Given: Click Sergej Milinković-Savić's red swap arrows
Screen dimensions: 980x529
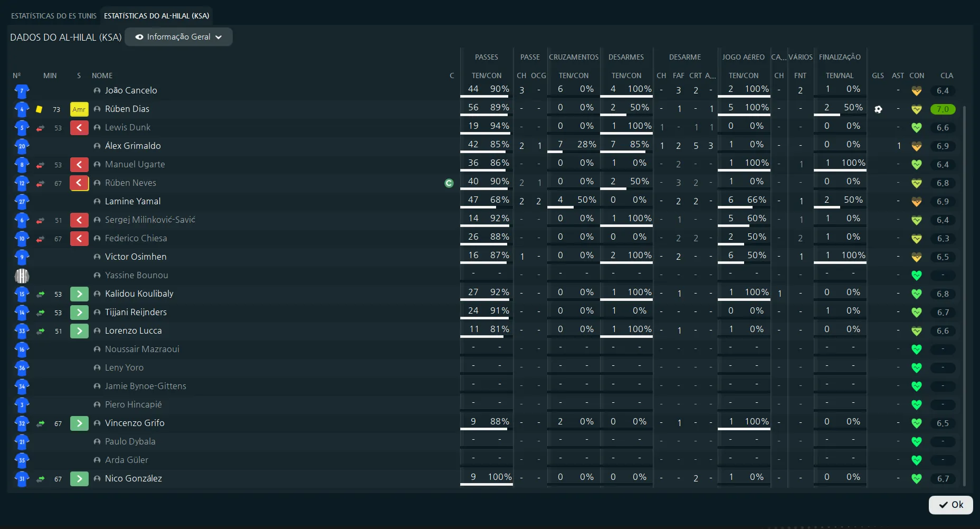Looking at the screenshot, I should [x=41, y=220].
